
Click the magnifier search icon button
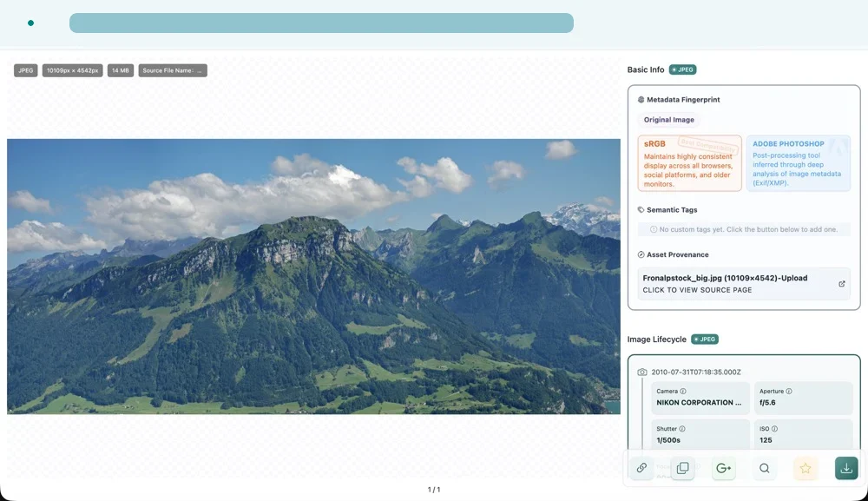765,468
